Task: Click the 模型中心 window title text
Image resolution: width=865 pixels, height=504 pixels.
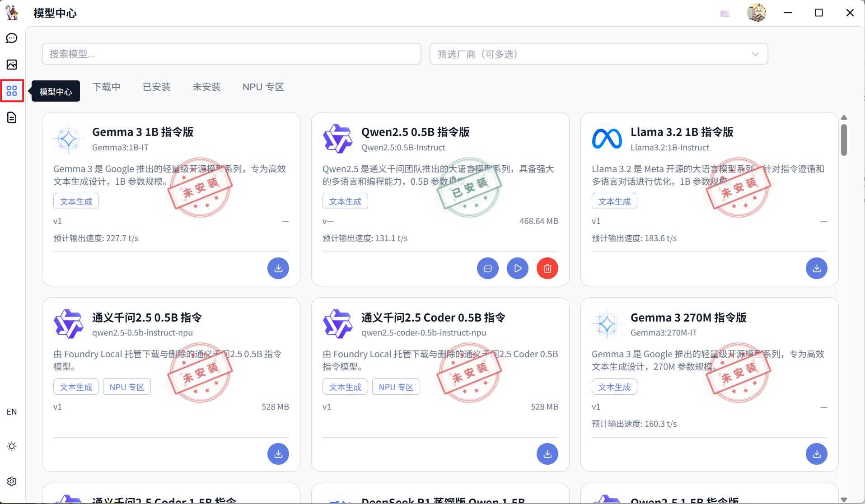Action: coord(55,13)
